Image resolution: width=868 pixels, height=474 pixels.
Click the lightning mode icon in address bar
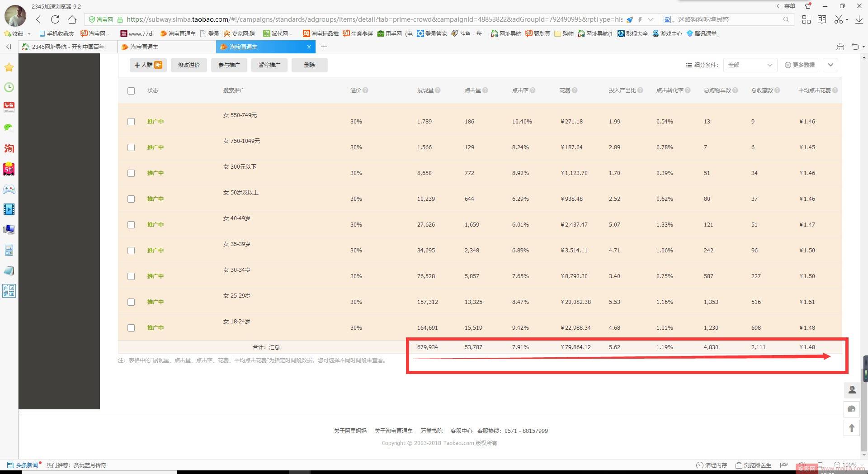640,19
